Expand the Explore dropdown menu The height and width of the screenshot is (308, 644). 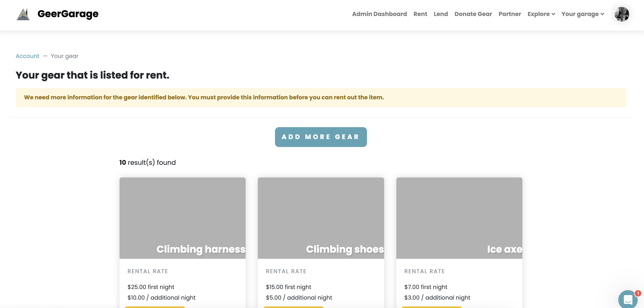[x=541, y=14]
